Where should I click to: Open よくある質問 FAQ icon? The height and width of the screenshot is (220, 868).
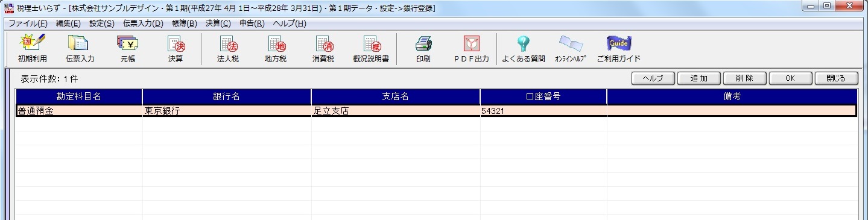(523, 49)
